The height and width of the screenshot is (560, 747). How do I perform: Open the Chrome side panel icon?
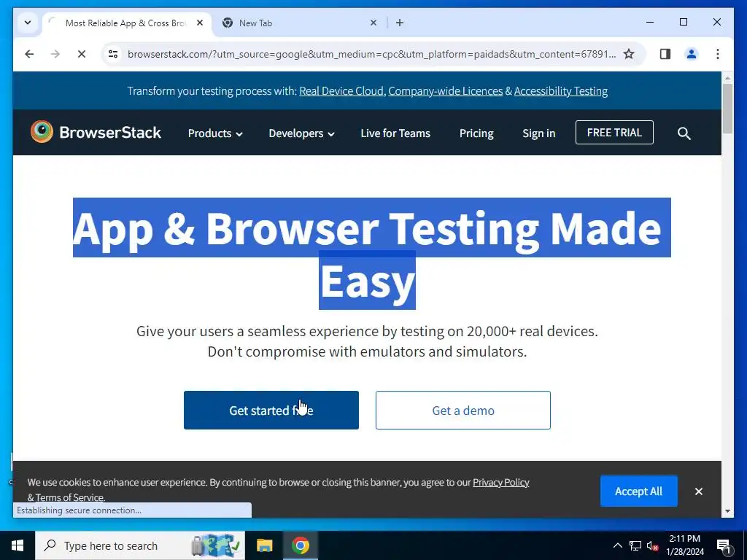pyautogui.click(x=665, y=54)
